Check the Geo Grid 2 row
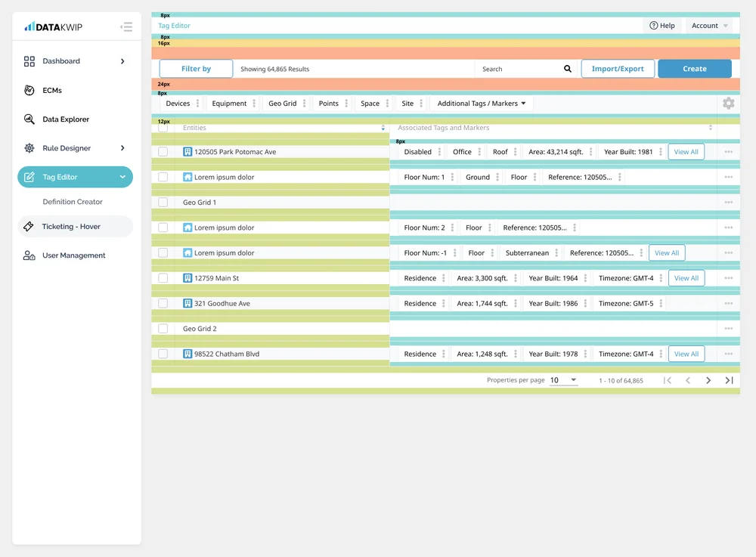This screenshot has height=557, width=756. 163,329
